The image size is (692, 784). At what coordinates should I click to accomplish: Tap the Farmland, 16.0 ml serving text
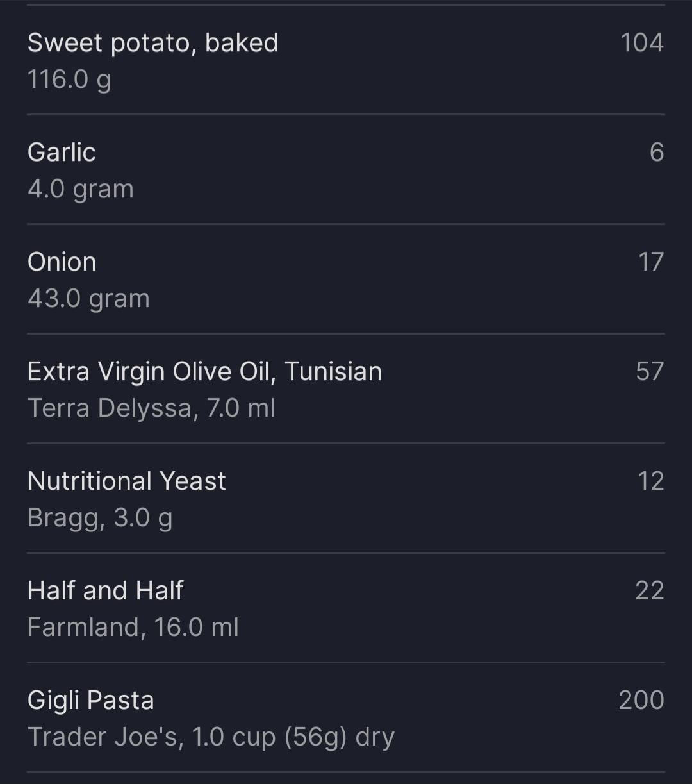133,628
